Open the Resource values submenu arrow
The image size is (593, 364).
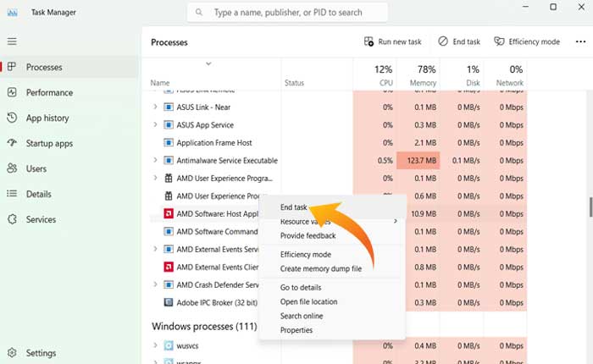[396, 221]
